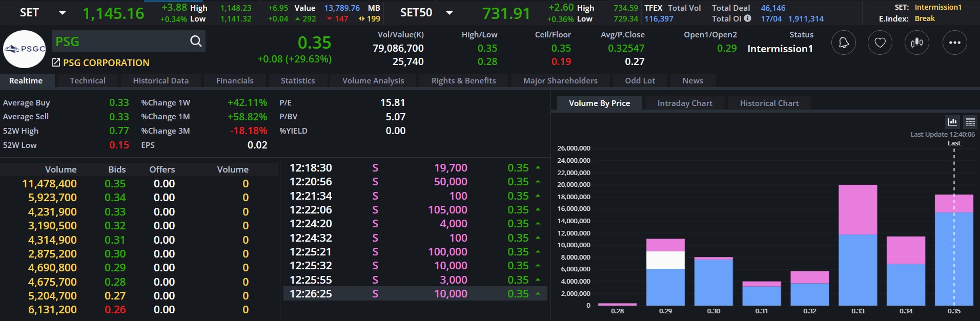Switch to the Intraday Chart tab
The width and height of the screenshot is (980, 321).
685,103
